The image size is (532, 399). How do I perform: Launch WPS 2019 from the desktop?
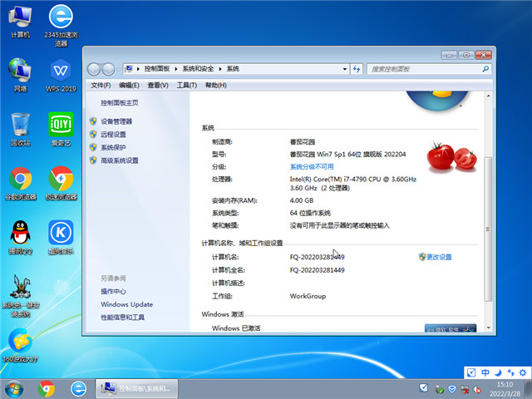pos(61,76)
